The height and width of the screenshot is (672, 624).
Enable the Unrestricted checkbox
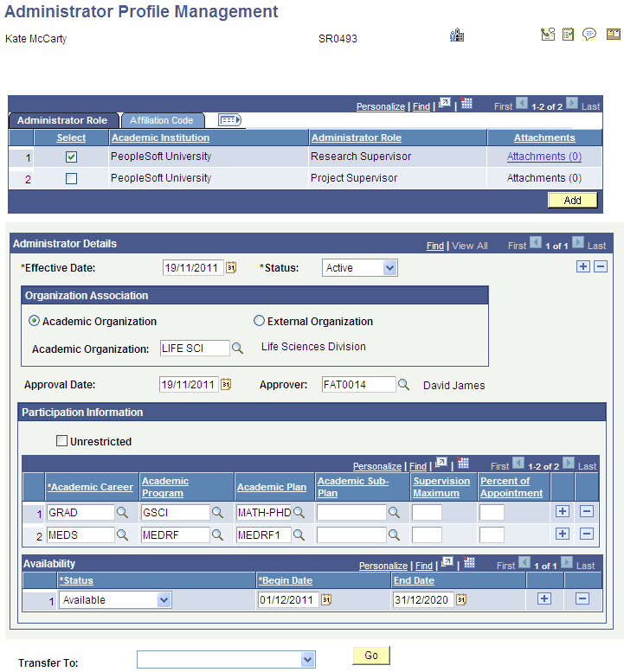(61, 440)
